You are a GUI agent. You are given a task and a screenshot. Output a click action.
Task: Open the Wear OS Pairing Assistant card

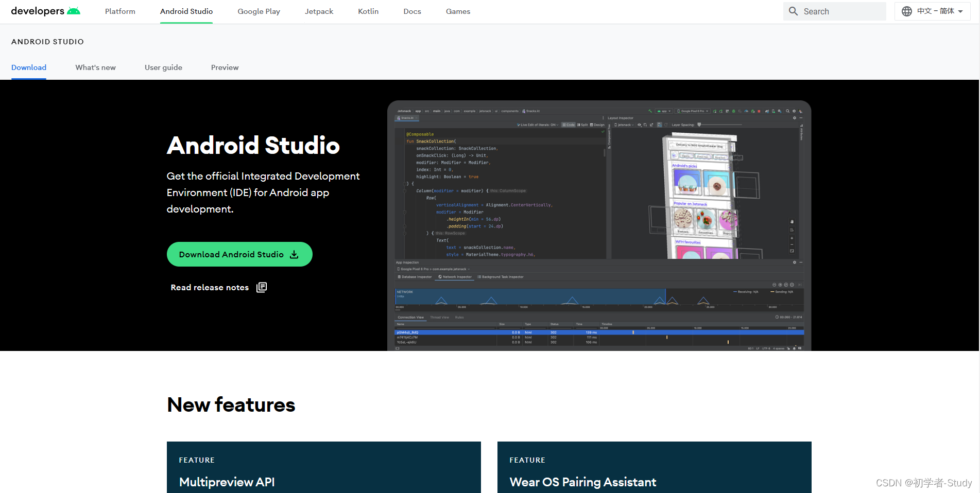tap(654, 467)
